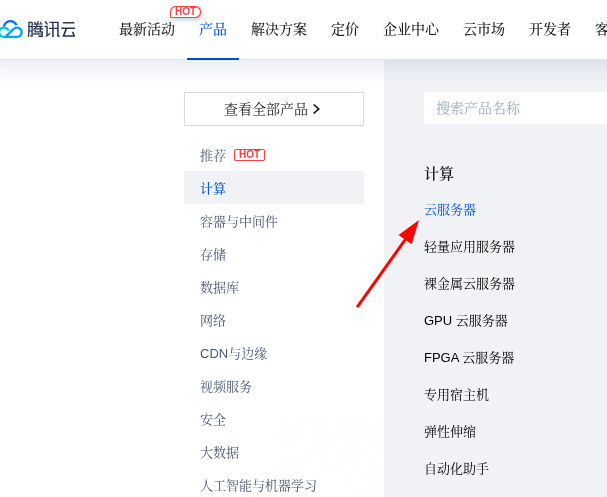This screenshot has width=607, height=497.
Task: Choose the 人工智能与机器学习 category
Action: tap(259, 485)
